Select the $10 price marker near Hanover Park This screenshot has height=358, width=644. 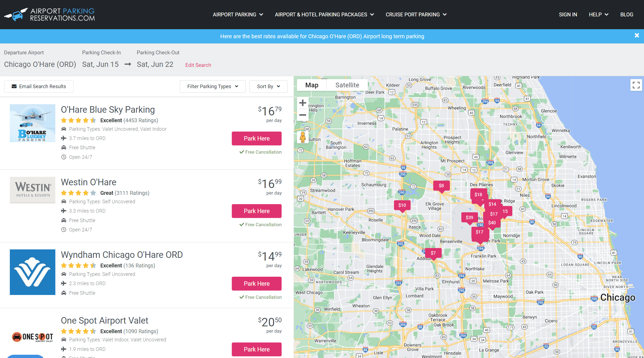coord(402,205)
